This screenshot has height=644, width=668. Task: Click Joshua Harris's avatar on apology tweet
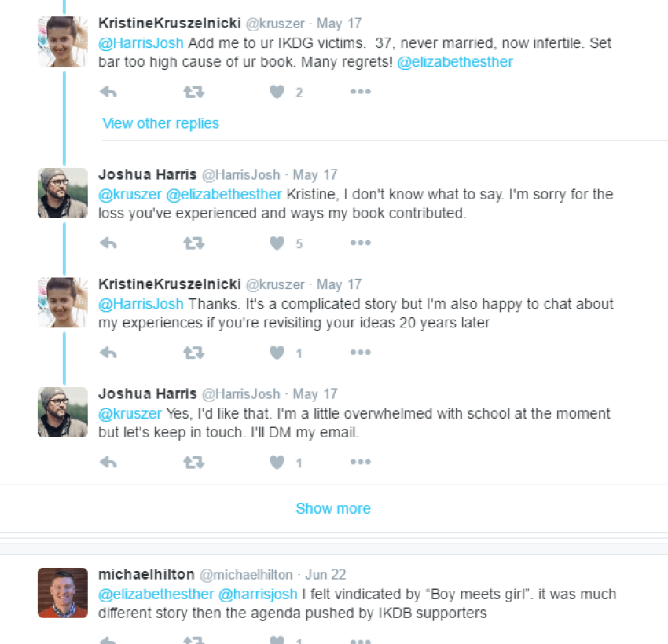(x=63, y=192)
